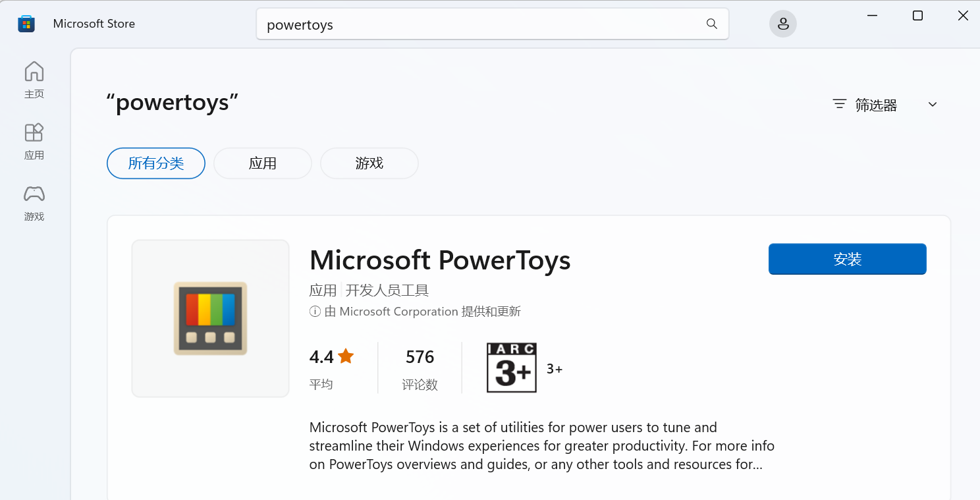Viewport: 980px width, 500px height.
Task: Click the search magnifier icon
Action: point(711,24)
